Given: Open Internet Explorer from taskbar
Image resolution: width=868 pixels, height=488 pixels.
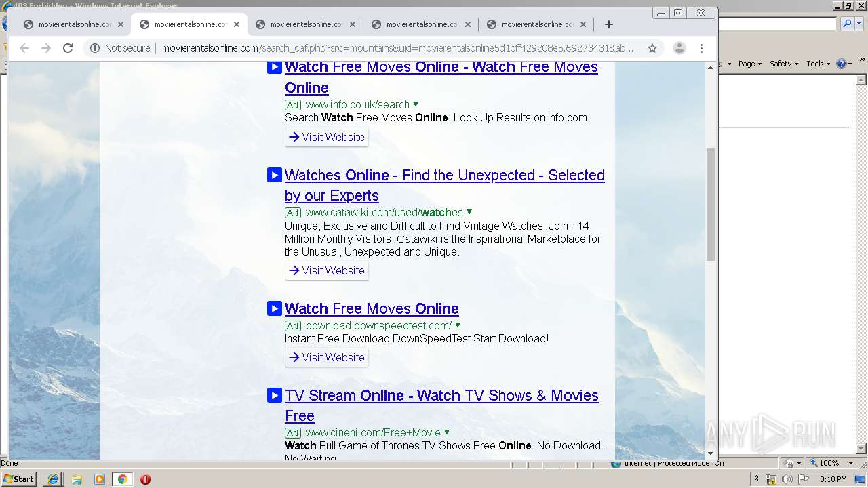Looking at the screenshot, I should (53, 479).
